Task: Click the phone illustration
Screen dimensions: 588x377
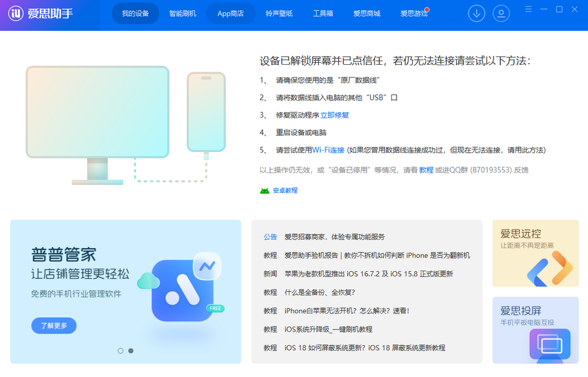Action: pos(206,112)
